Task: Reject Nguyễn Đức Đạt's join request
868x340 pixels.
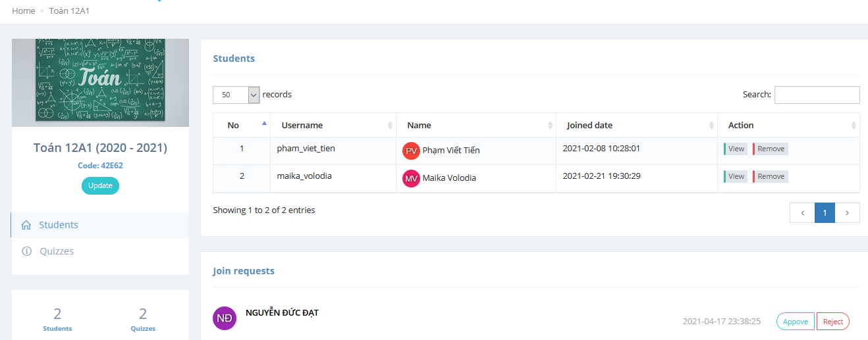Action: tap(832, 322)
